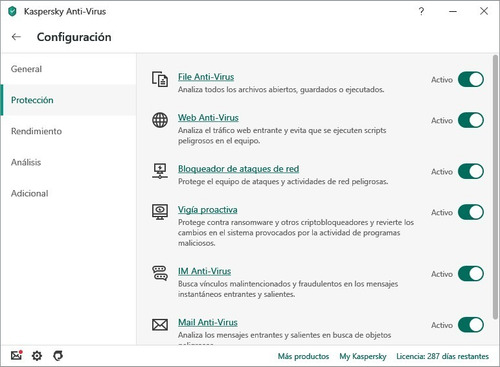The width and height of the screenshot is (500, 367).
Task: Open the support agent icon in footer
Action: click(58, 356)
